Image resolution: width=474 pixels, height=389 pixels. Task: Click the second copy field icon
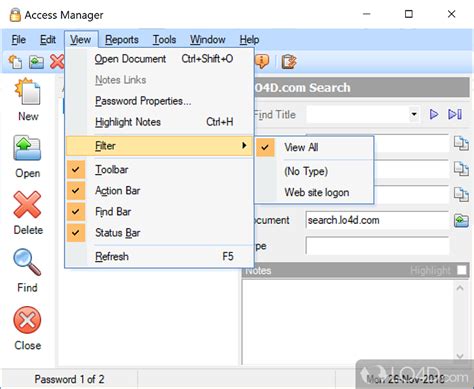tap(461, 169)
